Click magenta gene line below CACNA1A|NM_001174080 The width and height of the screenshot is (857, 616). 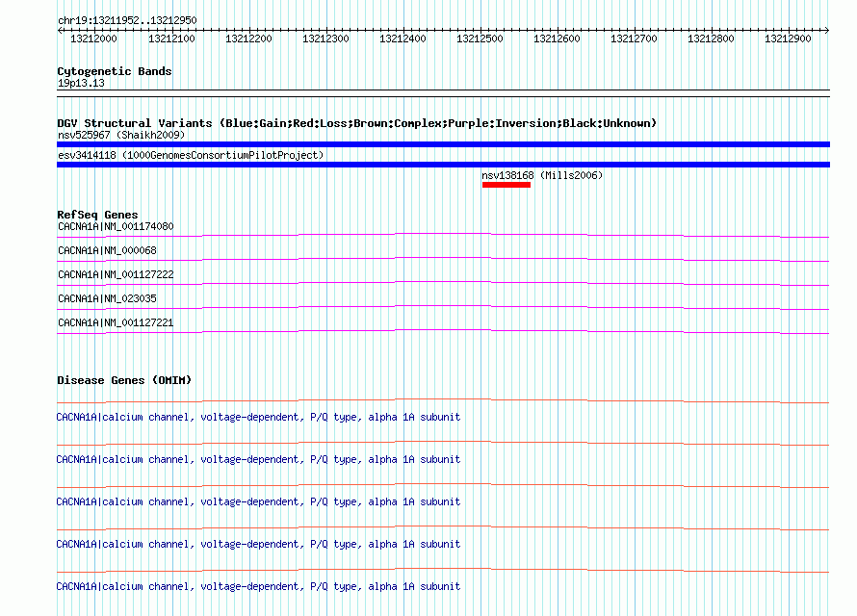coord(443,236)
